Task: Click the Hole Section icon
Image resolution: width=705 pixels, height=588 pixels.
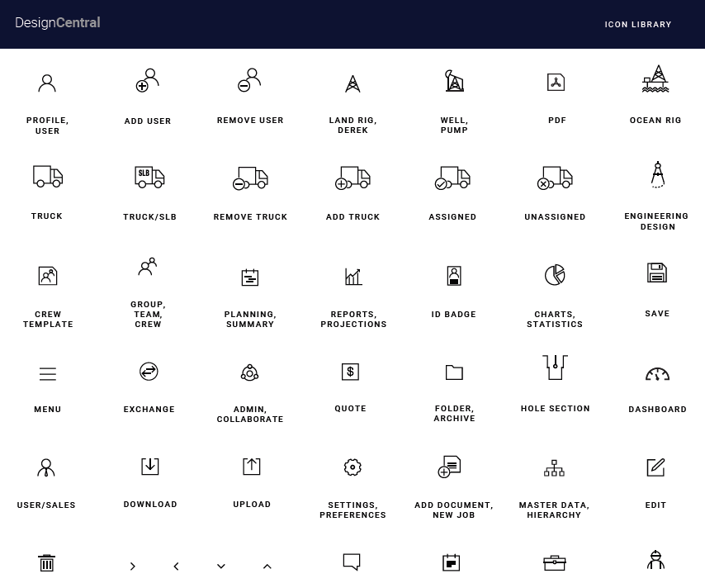Action: click(556, 367)
